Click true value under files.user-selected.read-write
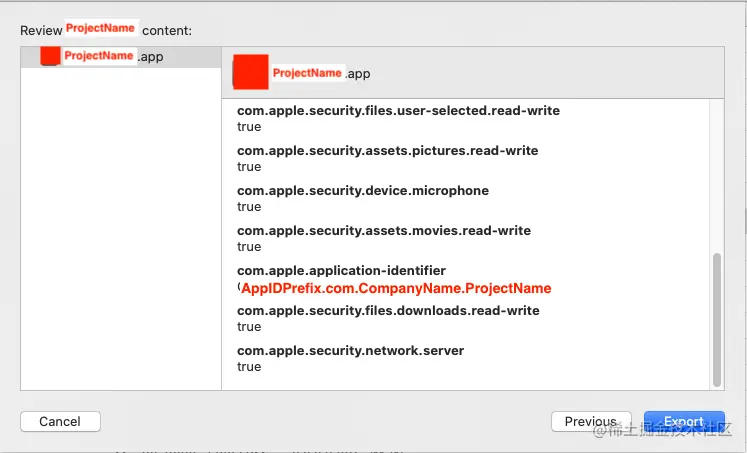Screen dimensions: 747x453 point(249,127)
